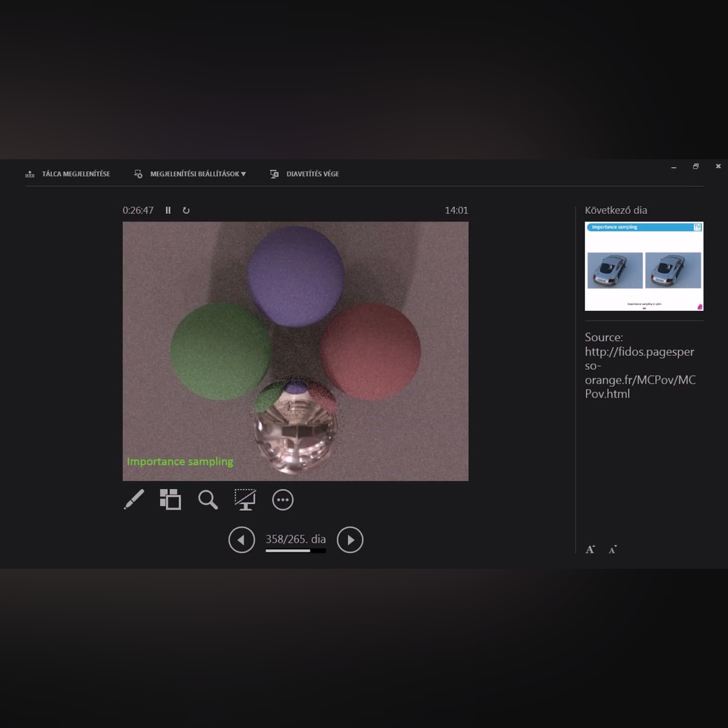
Task: Click the slide progress bar
Action: click(296, 551)
